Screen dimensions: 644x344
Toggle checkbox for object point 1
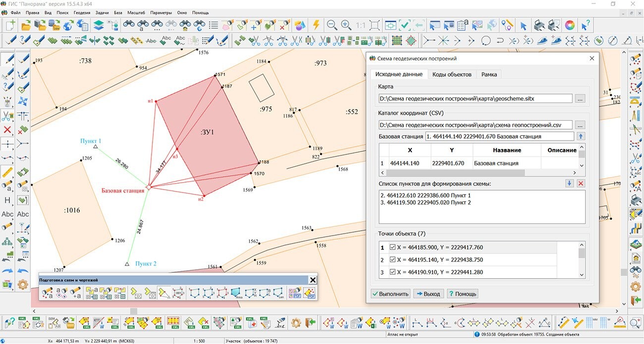[393, 247]
